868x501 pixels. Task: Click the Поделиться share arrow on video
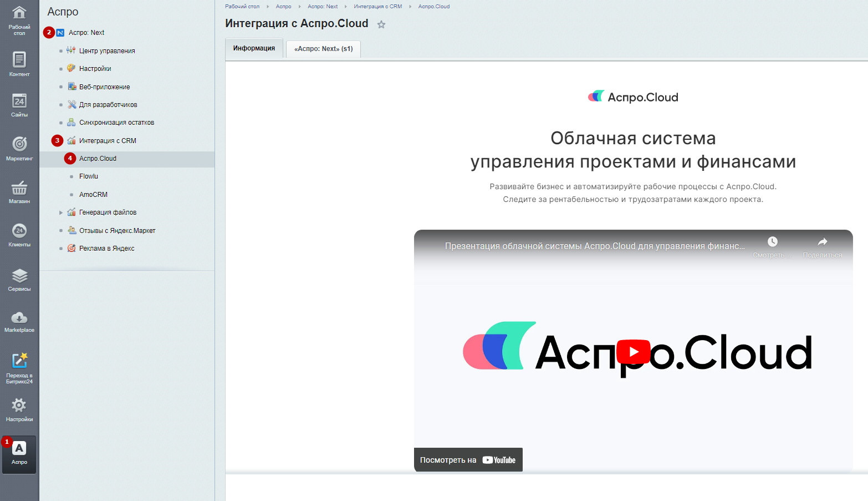pyautogui.click(x=823, y=241)
